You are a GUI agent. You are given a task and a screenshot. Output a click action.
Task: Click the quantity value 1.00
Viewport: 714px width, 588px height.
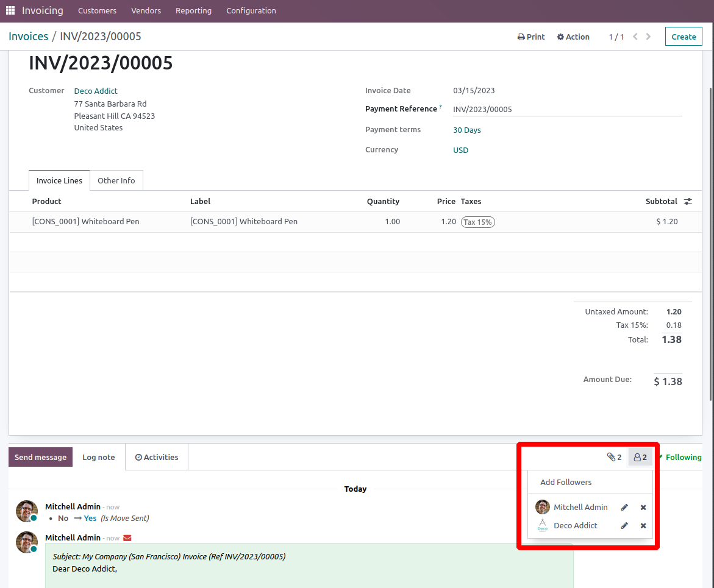point(393,222)
